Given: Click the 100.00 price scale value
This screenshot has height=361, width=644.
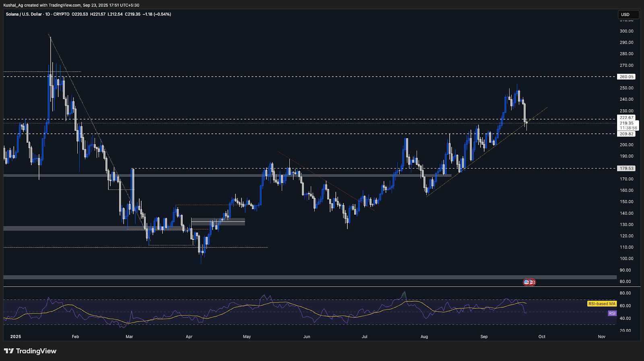Looking at the screenshot, I should tap(626, 259).
